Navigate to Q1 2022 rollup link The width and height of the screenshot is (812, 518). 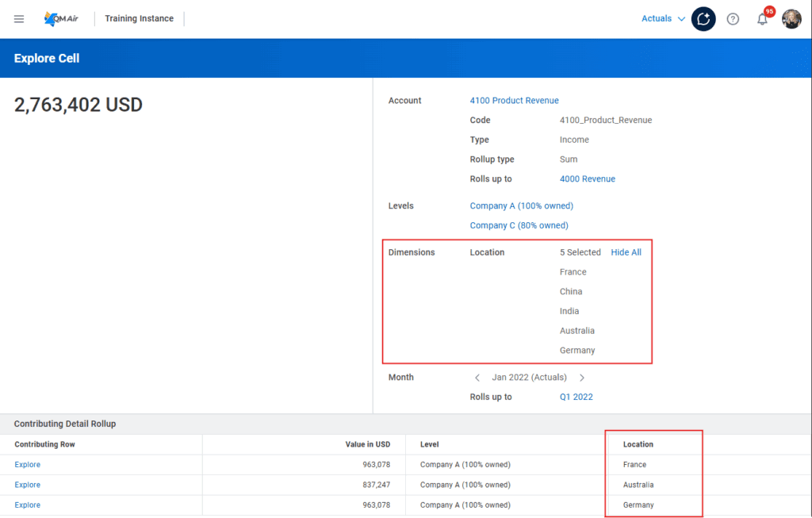pyautogui.click(x=576, y=397)
